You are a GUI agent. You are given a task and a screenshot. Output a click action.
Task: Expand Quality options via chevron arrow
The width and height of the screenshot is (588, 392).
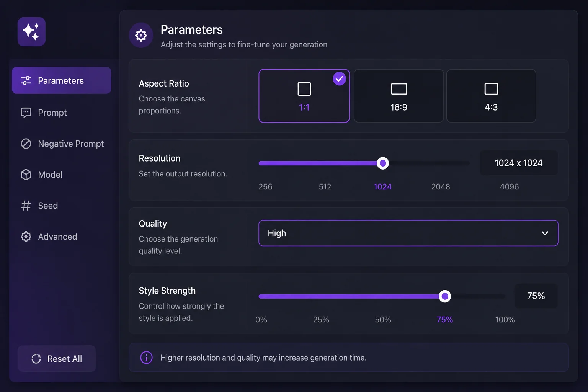(545, 233)
